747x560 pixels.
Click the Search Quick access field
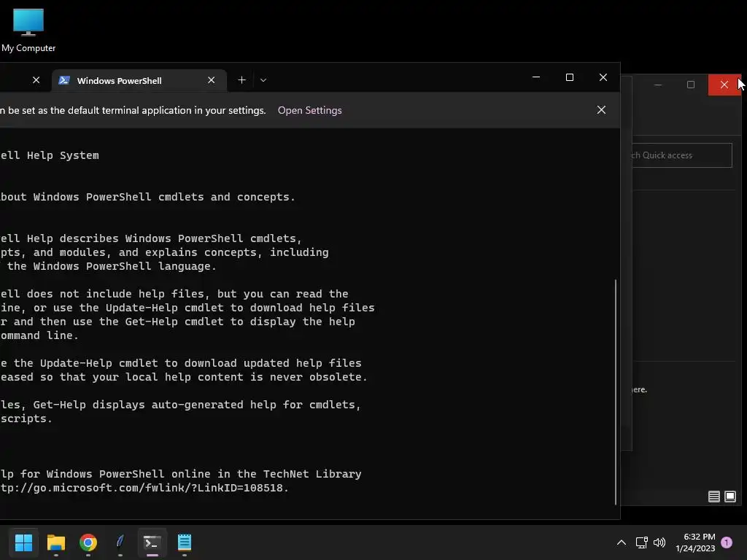682,155
